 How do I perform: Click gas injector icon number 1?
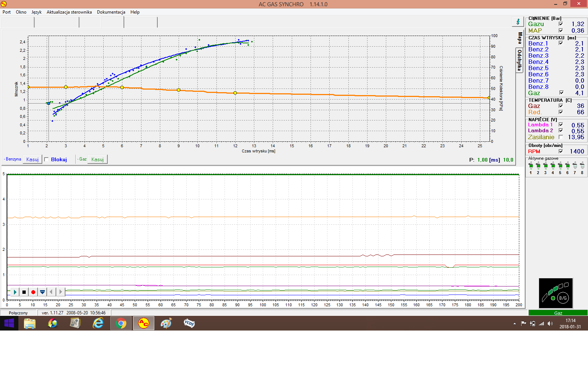[531, 166]
